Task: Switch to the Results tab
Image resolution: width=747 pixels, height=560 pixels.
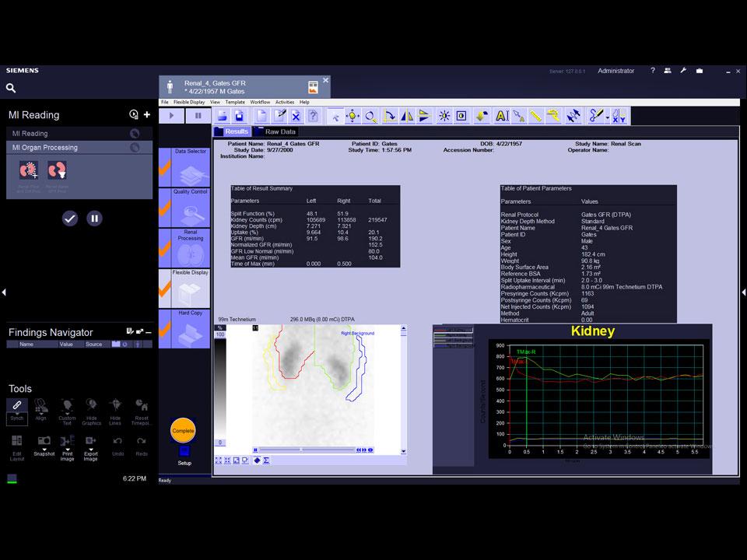Action: coord(232,131)
